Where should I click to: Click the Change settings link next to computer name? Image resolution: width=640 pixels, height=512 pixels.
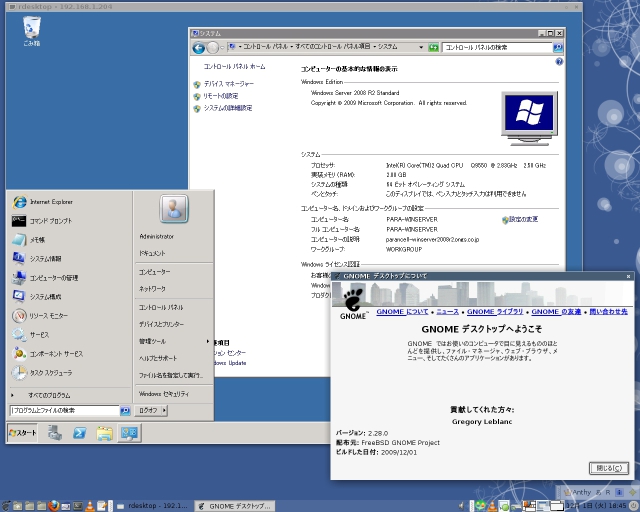[523, 219]
